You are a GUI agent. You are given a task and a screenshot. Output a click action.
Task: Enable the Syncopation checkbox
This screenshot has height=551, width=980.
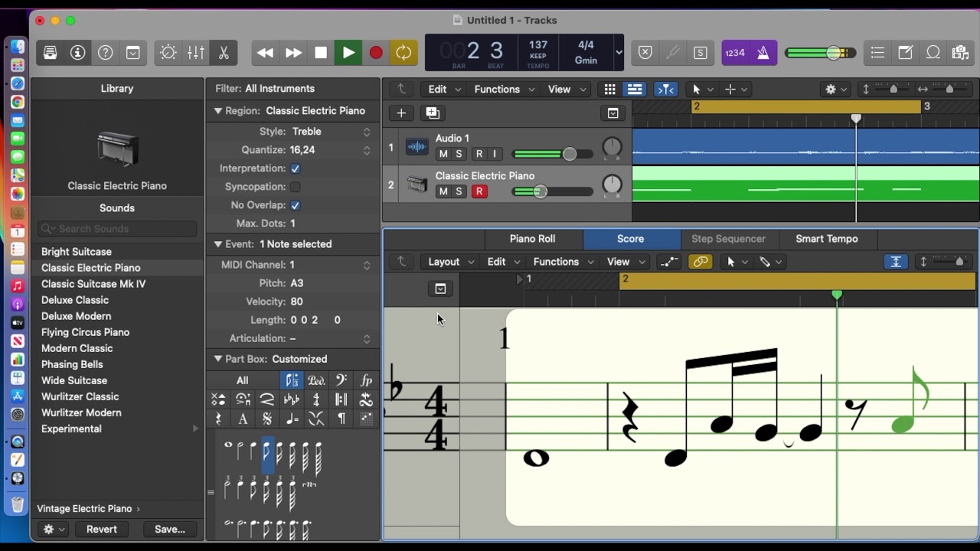[x=296, y=187]
